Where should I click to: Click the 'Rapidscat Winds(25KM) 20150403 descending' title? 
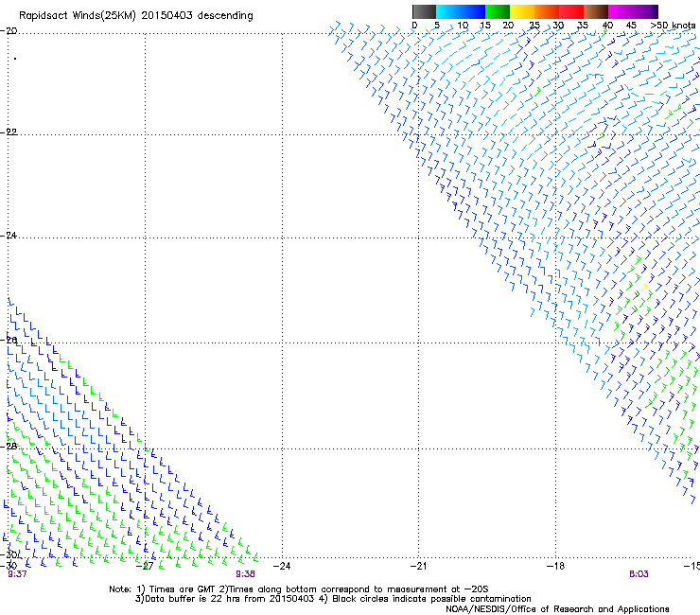135,16
